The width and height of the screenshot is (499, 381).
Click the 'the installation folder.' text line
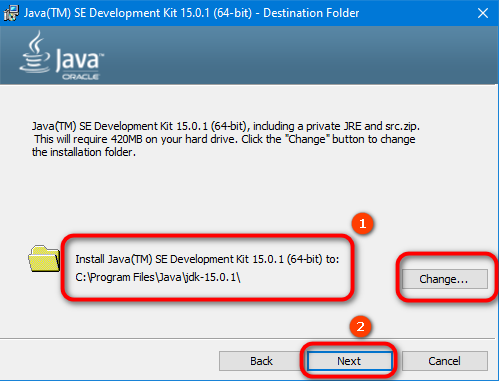tap(84, 152)
